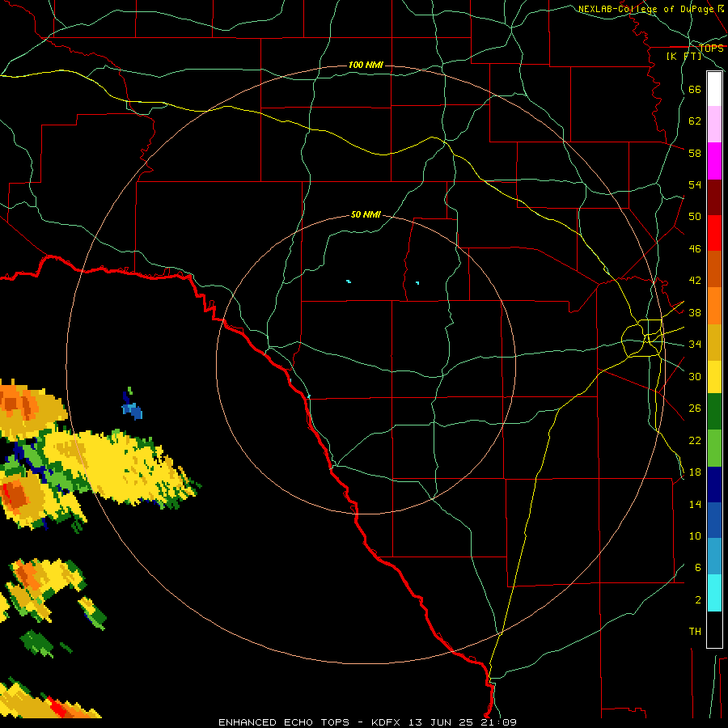The image size is (728, 728).
Task: Click the legend value "6"
Action: tap(697, 567)
